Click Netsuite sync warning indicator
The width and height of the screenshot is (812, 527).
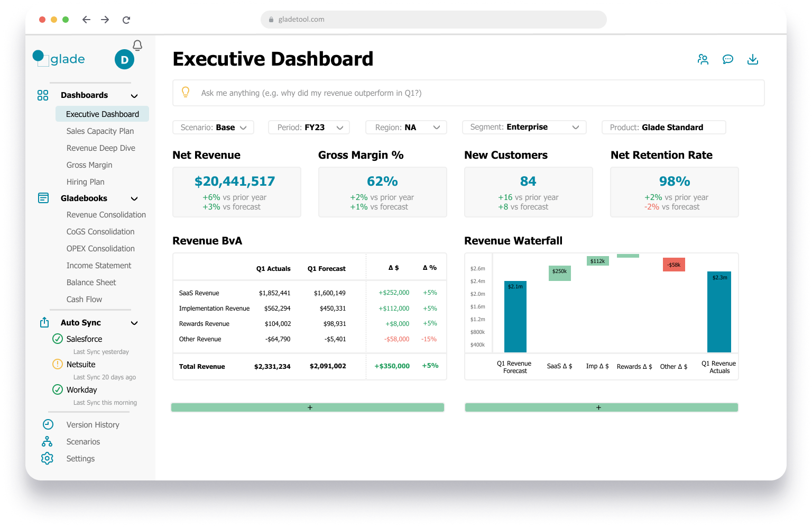(x=58, y=364)
